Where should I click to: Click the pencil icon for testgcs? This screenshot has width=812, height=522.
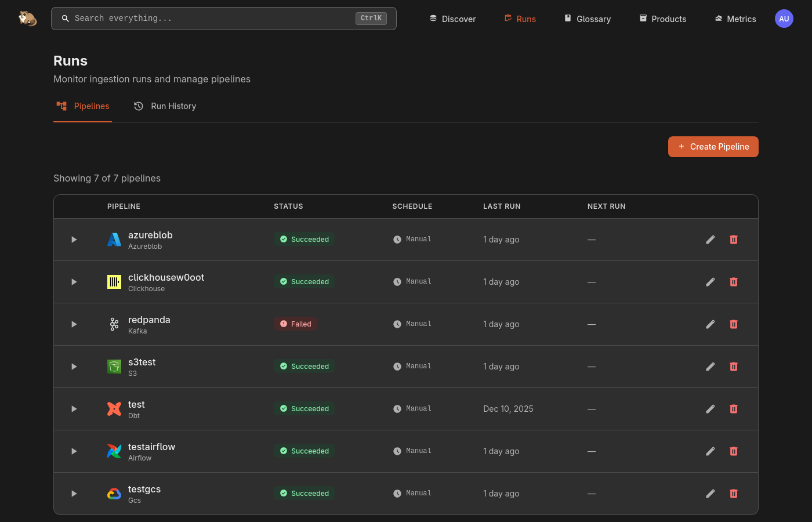click(710, 494)
